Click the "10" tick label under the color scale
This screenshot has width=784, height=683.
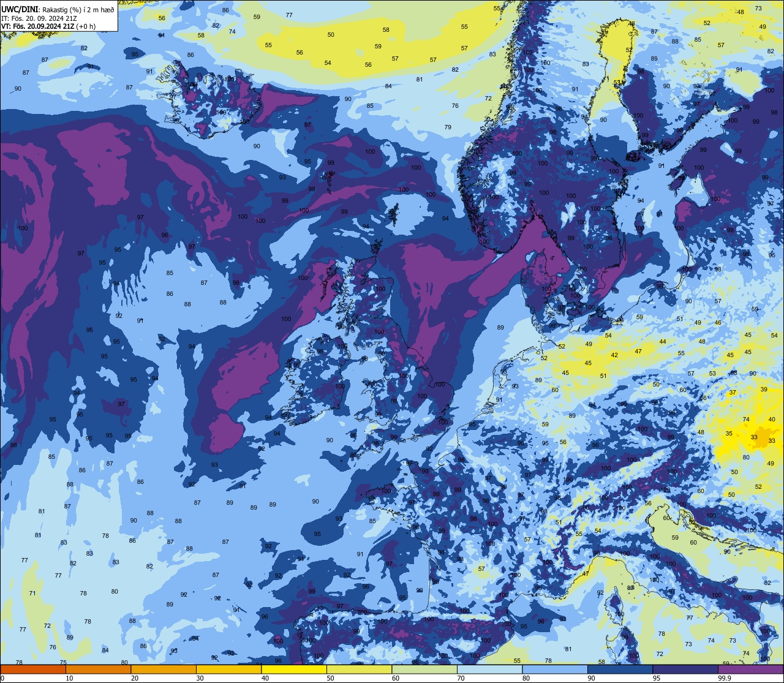[69, 678]
